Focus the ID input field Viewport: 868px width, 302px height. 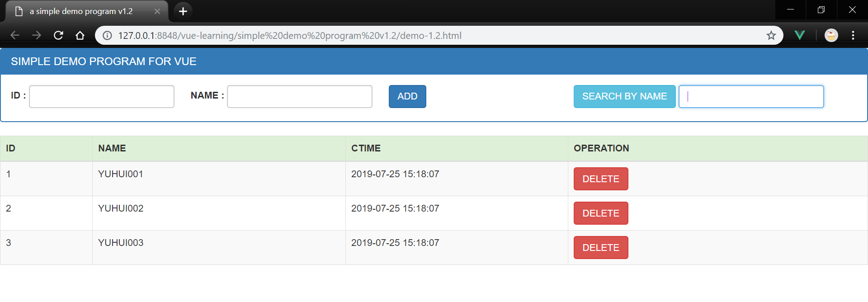pyautogui.click(x=102, y=96)
